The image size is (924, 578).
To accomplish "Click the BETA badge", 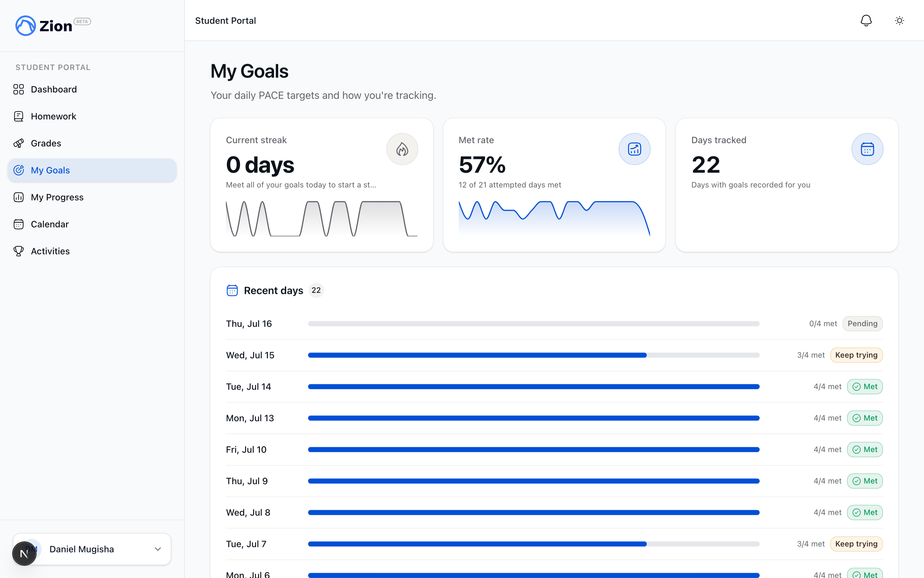I will (82, 22).
